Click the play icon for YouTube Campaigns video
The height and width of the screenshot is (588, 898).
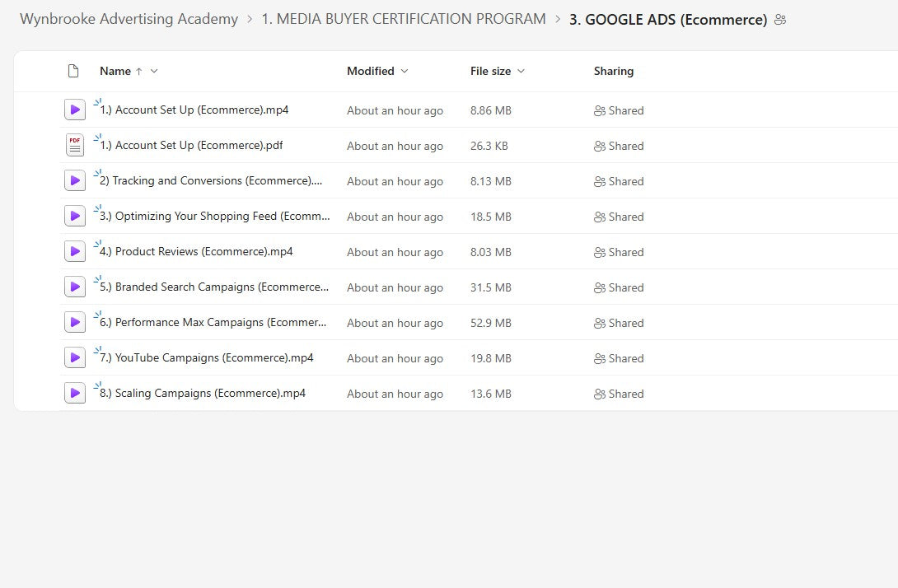[x=75, y=357]
